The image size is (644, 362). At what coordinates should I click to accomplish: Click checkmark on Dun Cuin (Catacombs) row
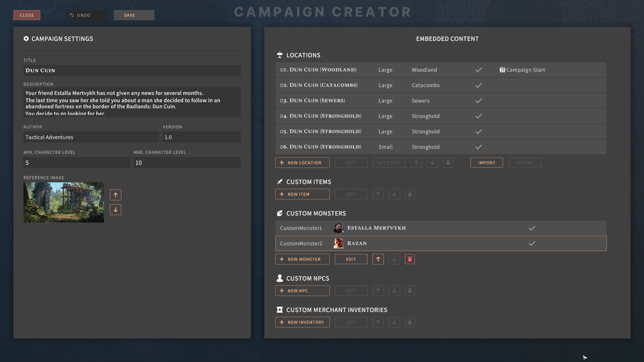[479, 85]
